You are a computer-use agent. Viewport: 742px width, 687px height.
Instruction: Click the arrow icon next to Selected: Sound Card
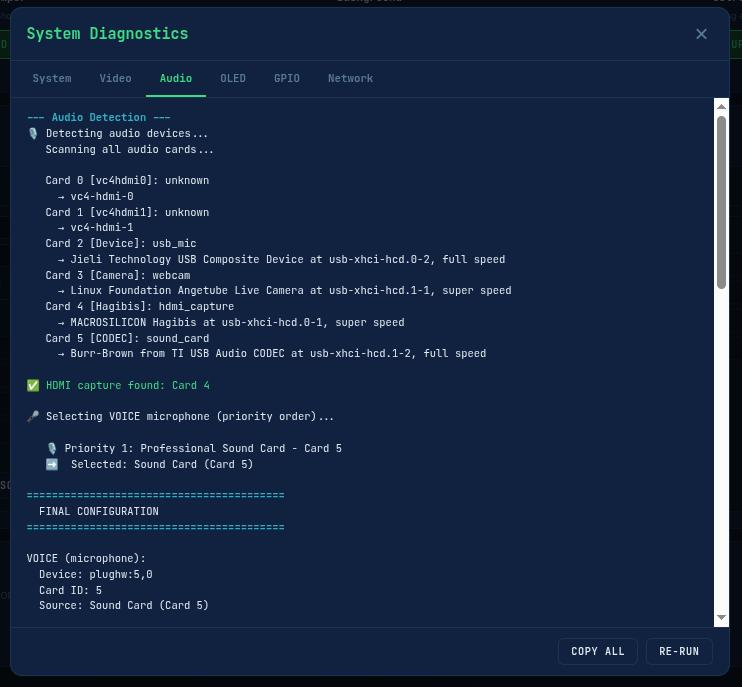pos(52,464)
